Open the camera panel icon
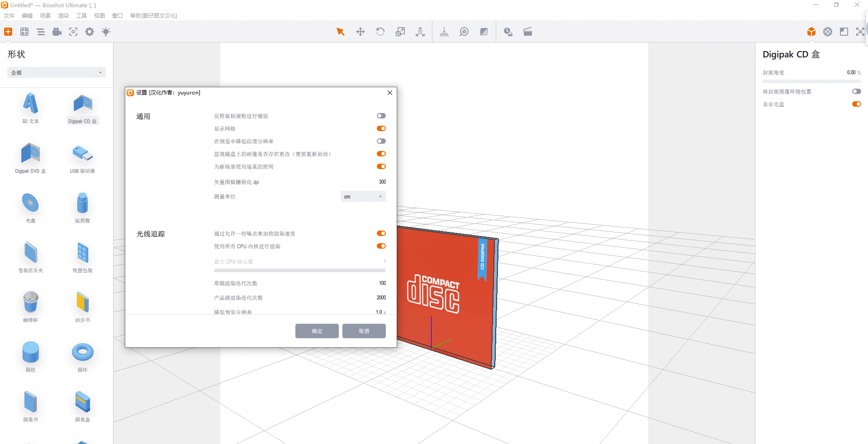This screenshot has width=868, height=444. click(x=57, y=32)
